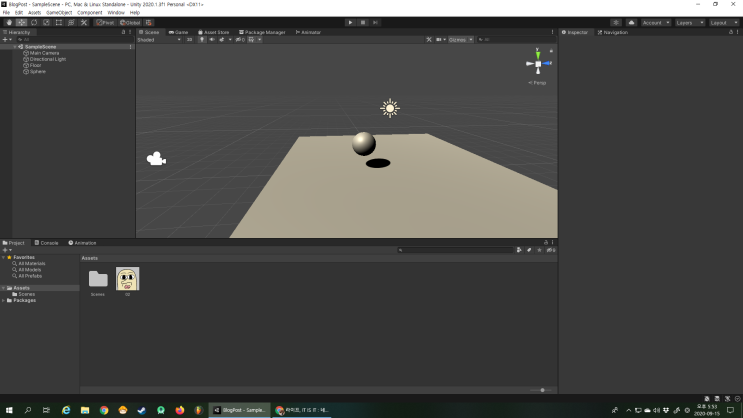The image size is (743, 418).
Task: Click the Play button
Action: click(350, 22)
